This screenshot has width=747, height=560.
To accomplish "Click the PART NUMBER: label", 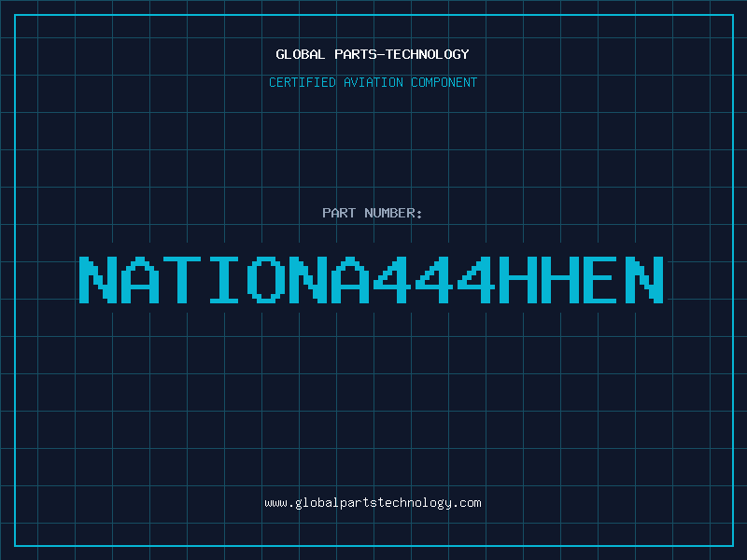I will (373, 213).
